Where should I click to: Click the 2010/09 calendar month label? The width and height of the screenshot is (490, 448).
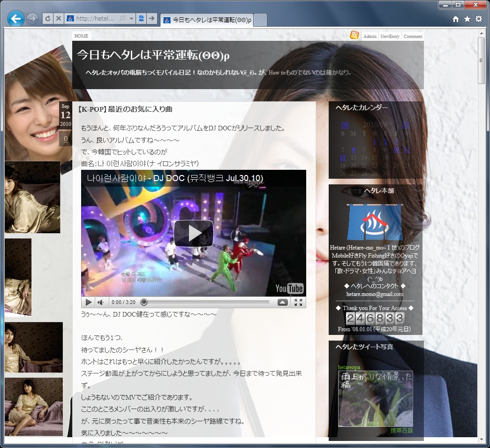click(x=375, y=125)
